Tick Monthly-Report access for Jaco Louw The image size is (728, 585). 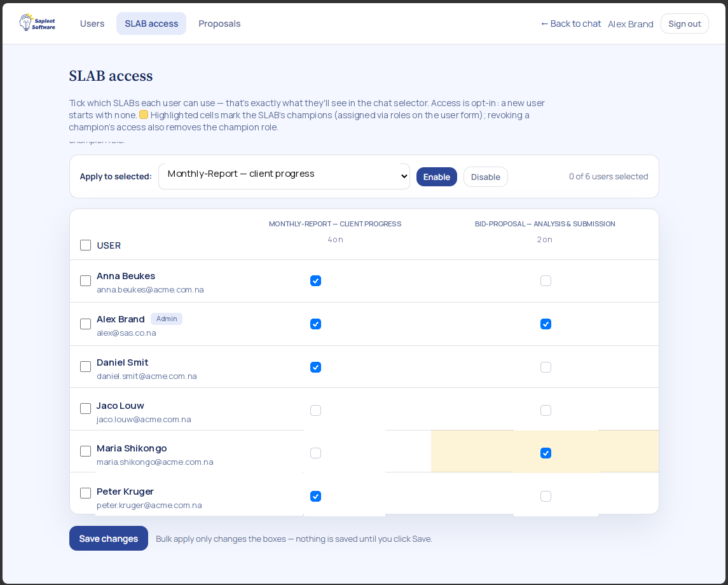tap(316, 410)
